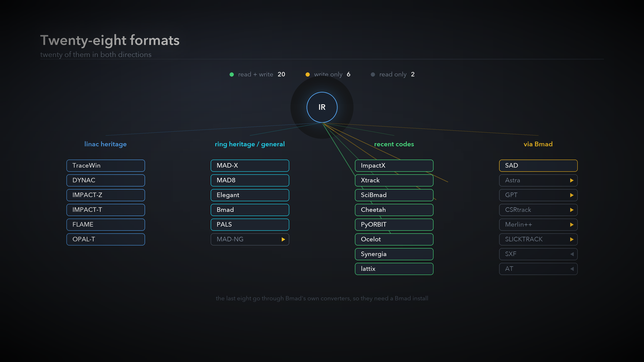Pick the Synergia format box
The height and width of the screenshot is (362, 644).
pos(394,254)
